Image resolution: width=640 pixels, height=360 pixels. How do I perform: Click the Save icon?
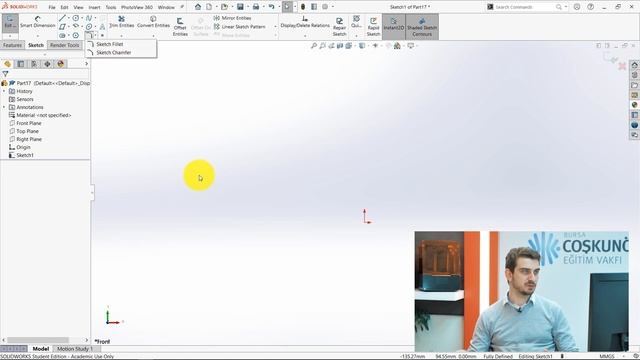[x=240, y=7]
